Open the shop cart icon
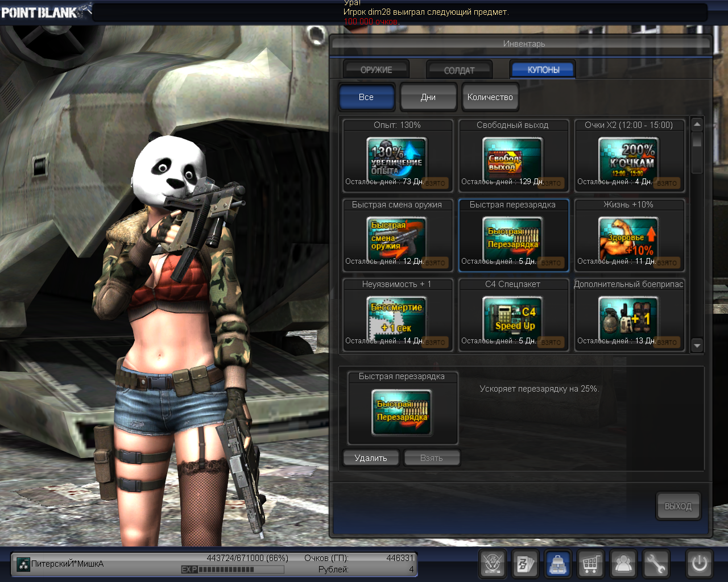728x582 pixels. pos(590,564)
